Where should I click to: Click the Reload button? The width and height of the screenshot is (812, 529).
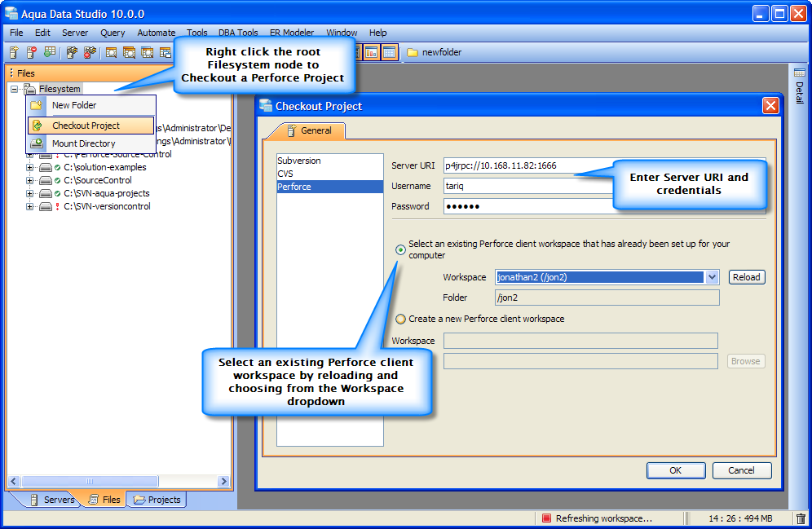pos(747,277)
